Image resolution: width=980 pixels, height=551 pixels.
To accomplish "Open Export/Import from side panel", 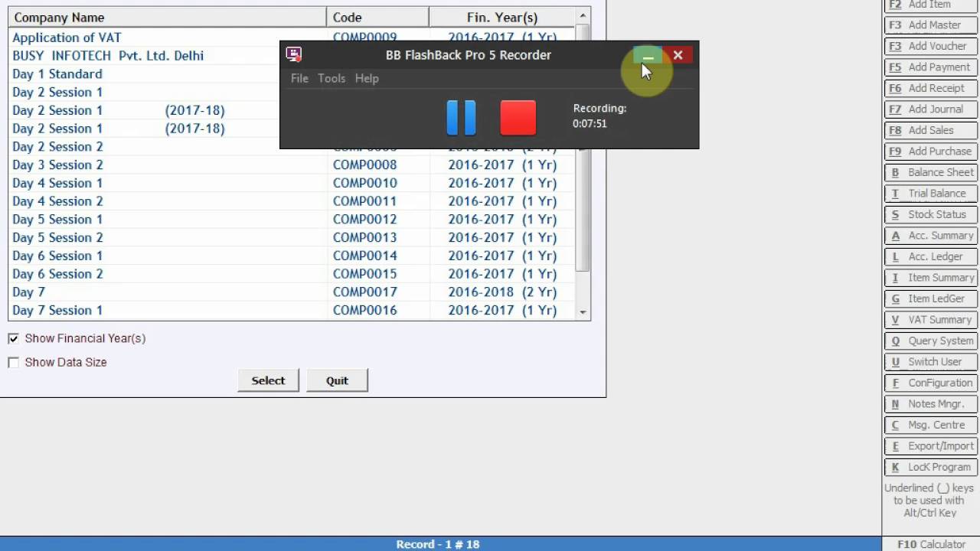I will click(x=931, y=446).
